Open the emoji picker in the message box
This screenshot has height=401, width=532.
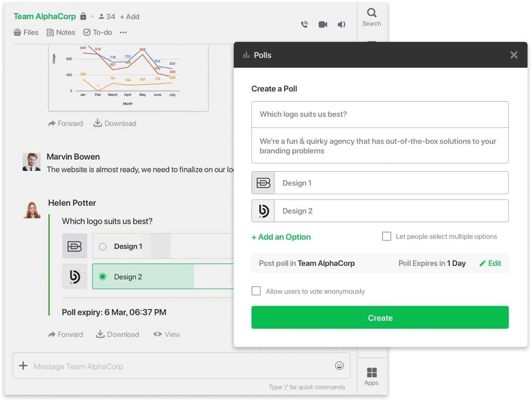pos(339,365)
